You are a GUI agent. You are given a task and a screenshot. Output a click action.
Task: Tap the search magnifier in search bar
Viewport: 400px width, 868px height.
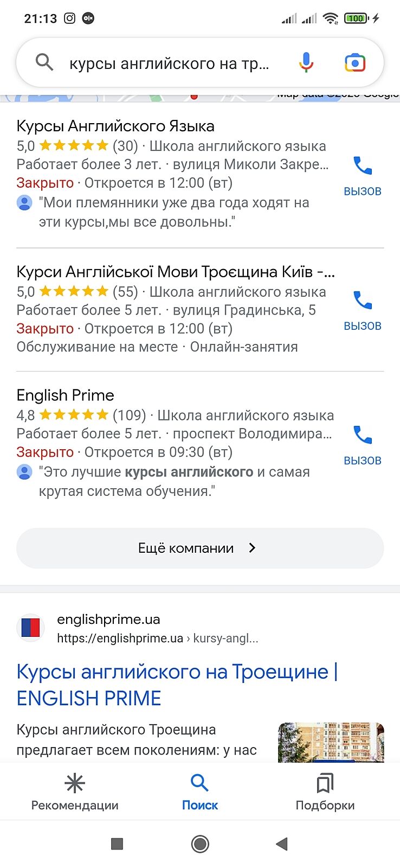pyautogui.click(x=44, y=63)
